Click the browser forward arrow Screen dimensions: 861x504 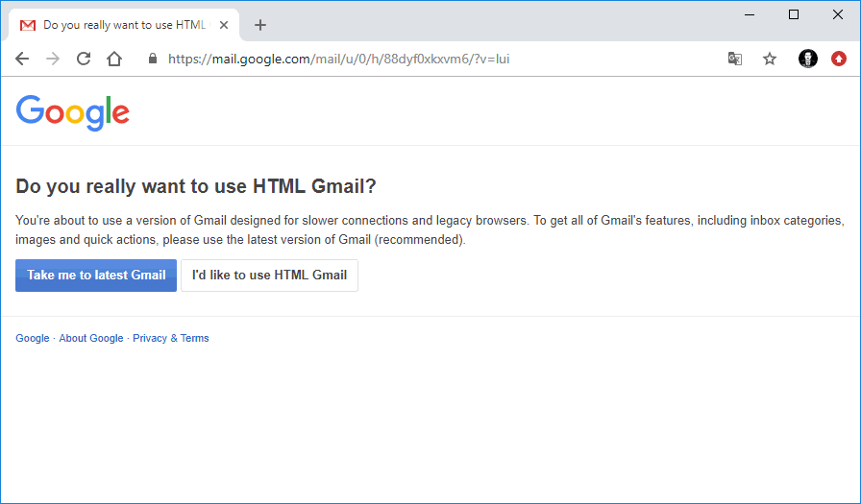coord(53,59)
